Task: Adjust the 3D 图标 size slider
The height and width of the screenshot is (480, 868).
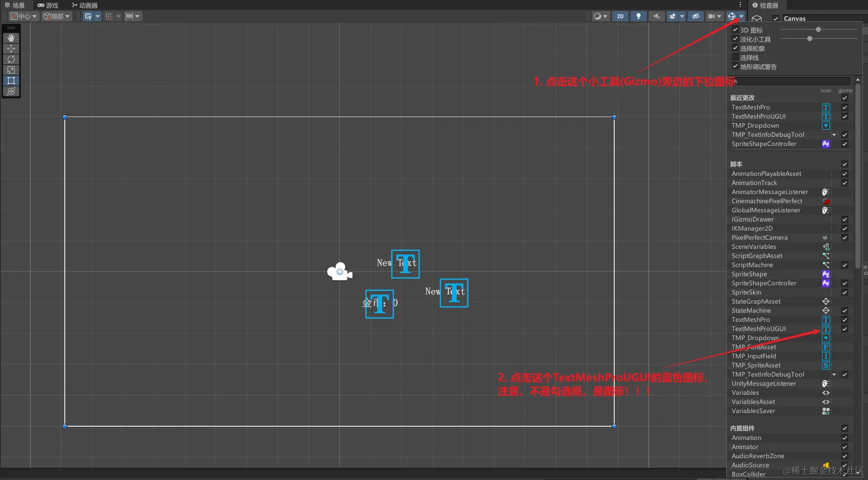Action: pos(818,30)
